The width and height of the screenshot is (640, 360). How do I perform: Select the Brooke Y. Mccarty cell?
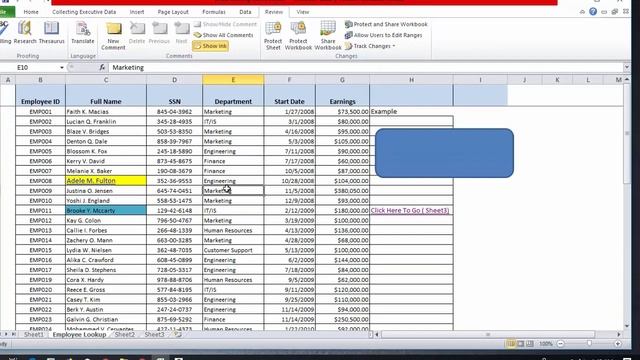(106, 211)
